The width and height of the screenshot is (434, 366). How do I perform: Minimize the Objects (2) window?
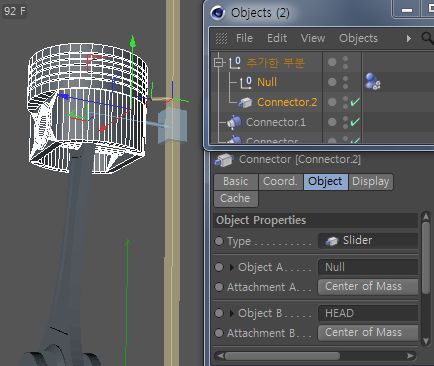(x=406, y=9)
